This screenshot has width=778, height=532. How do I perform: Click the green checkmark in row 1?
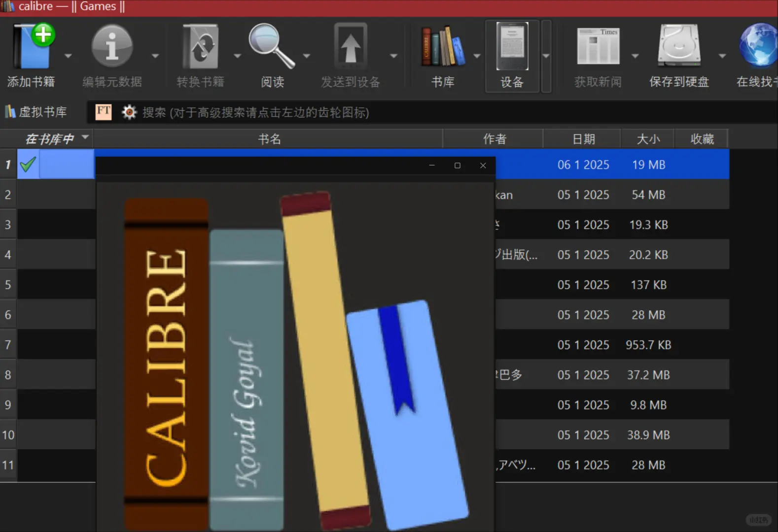[x=28, y=164]
